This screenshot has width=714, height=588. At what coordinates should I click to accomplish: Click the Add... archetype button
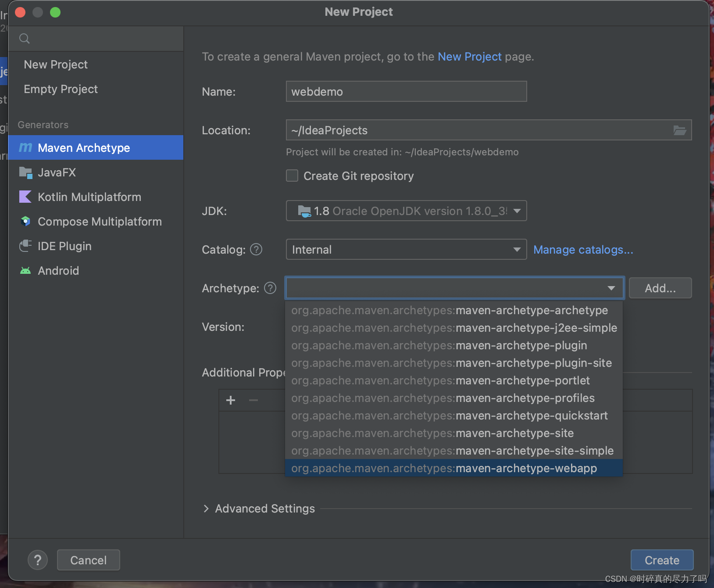(x=660, y=288)
